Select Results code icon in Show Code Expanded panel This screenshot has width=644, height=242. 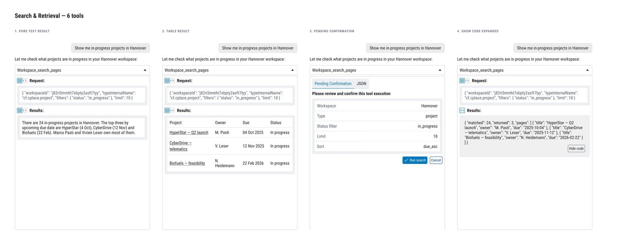[462, 111]
